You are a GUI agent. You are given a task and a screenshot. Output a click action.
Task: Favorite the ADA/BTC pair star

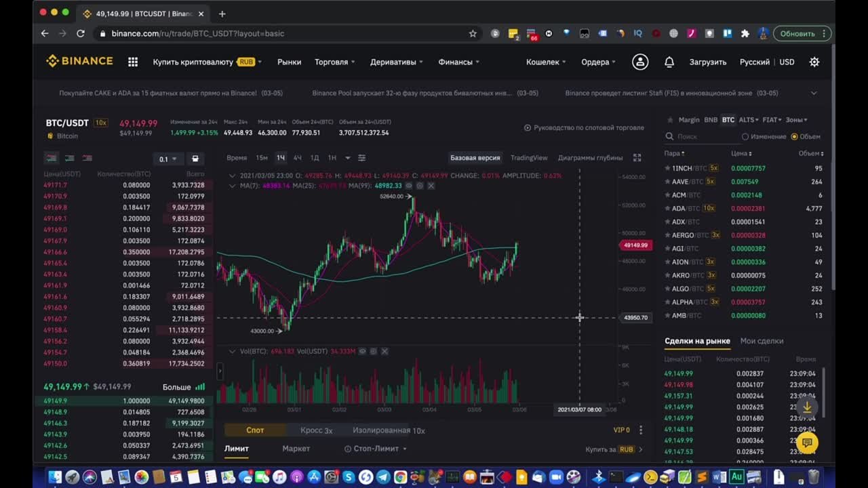(667, 208)
